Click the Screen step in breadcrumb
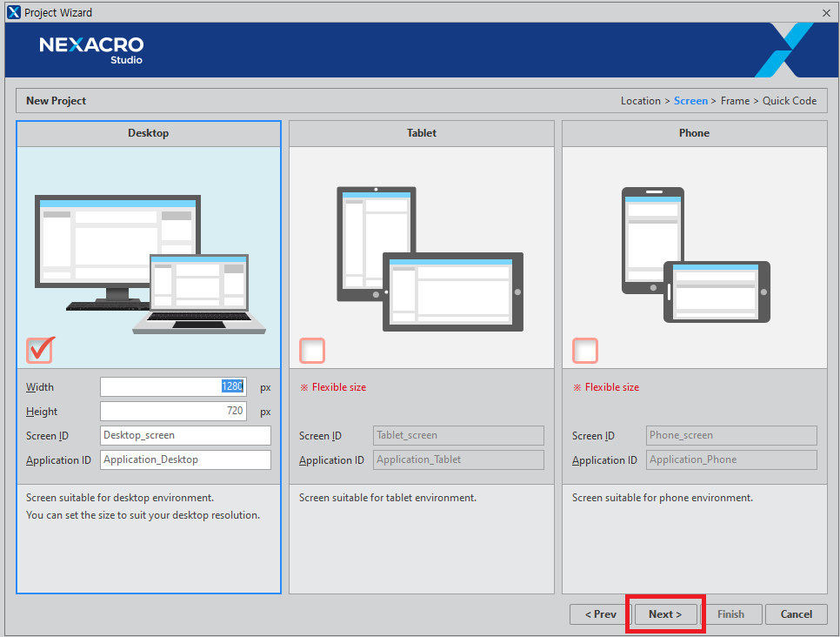Screen dimensions: 840x637 tap(690, 101)
